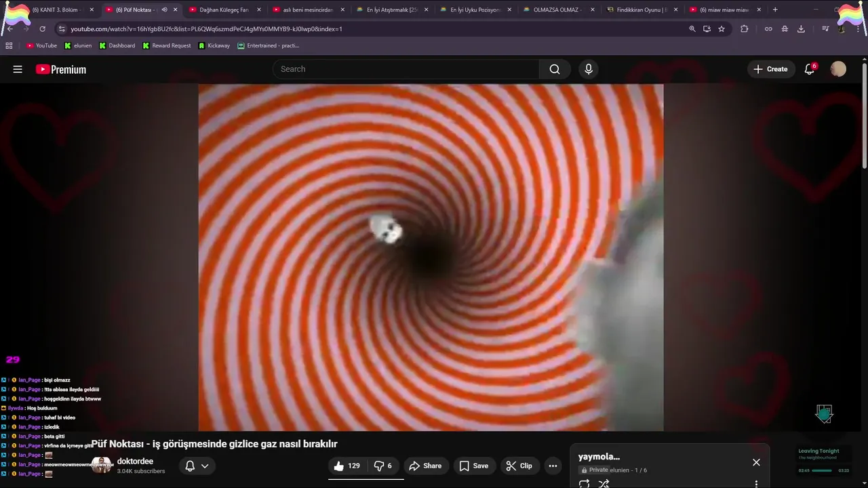Close the KANIT 3. Bölüm tab
The height and width of the screenshot is (488, 868).
tap(92, 9)
